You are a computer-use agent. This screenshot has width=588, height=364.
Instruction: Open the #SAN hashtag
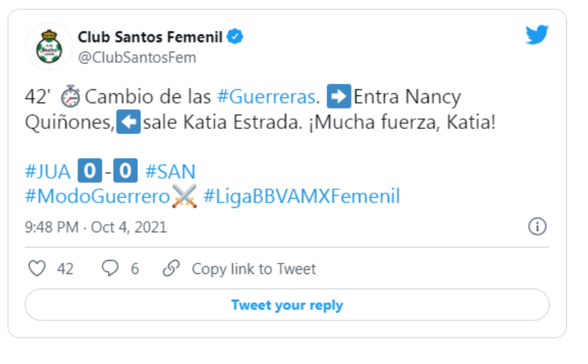(x=170, y=171)
